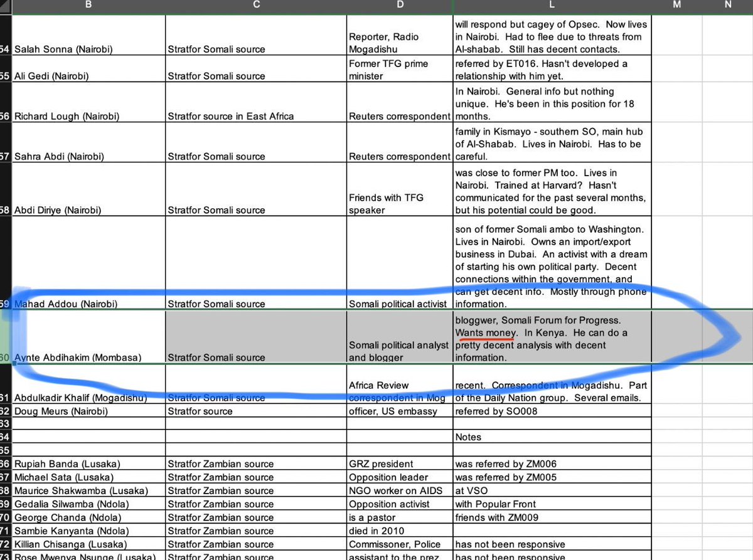Click cell friends with ZM009

(x=552, y=518)
